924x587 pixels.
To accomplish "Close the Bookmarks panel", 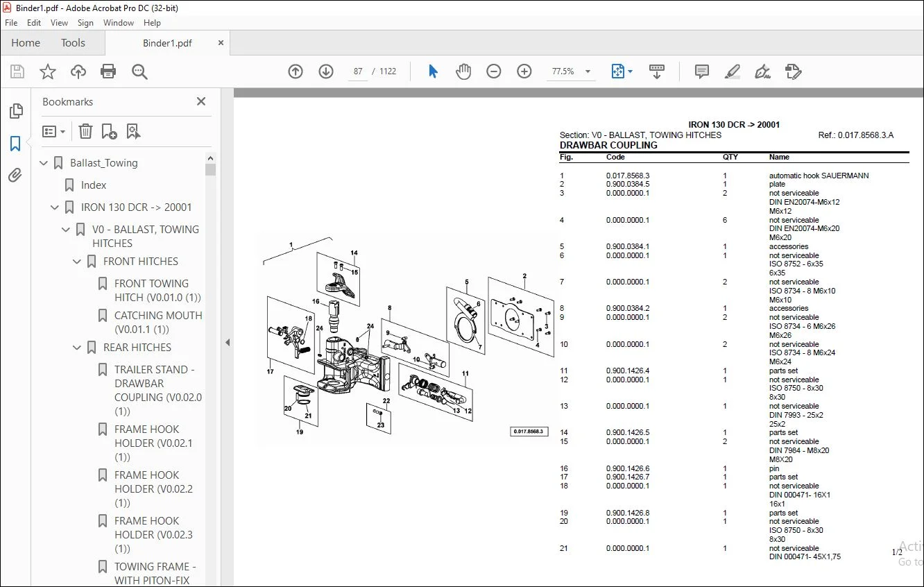I will tap(201, 101).
